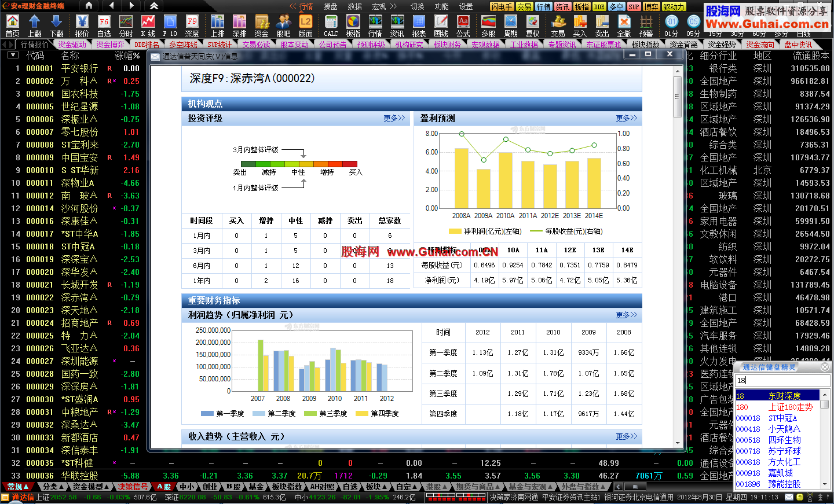Click the 驱动力 button in title bar
The image size is (834, 504).
pyautogui.click(x=674, y=6)
